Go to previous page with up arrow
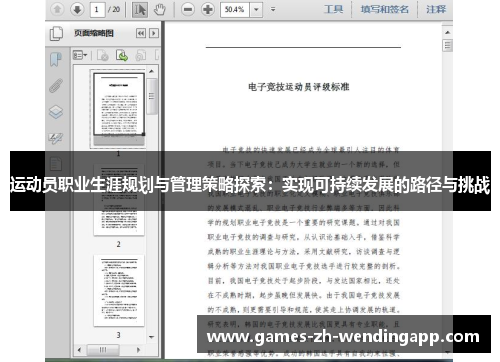Screen dimensions: 500x362 click(x=57, y=9)
